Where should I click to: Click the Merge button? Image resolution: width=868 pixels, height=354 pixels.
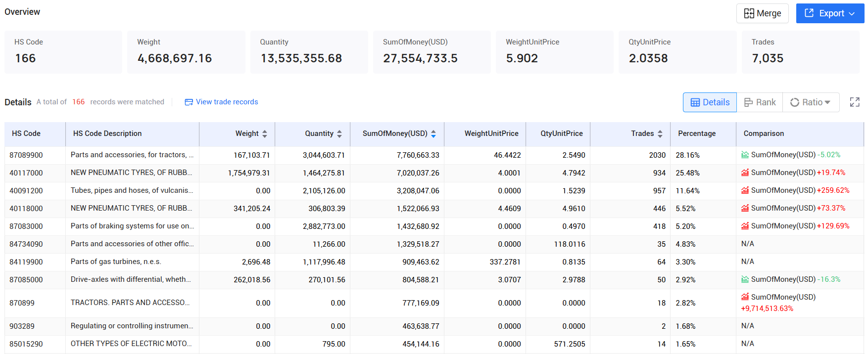click(x=762, y=13)
